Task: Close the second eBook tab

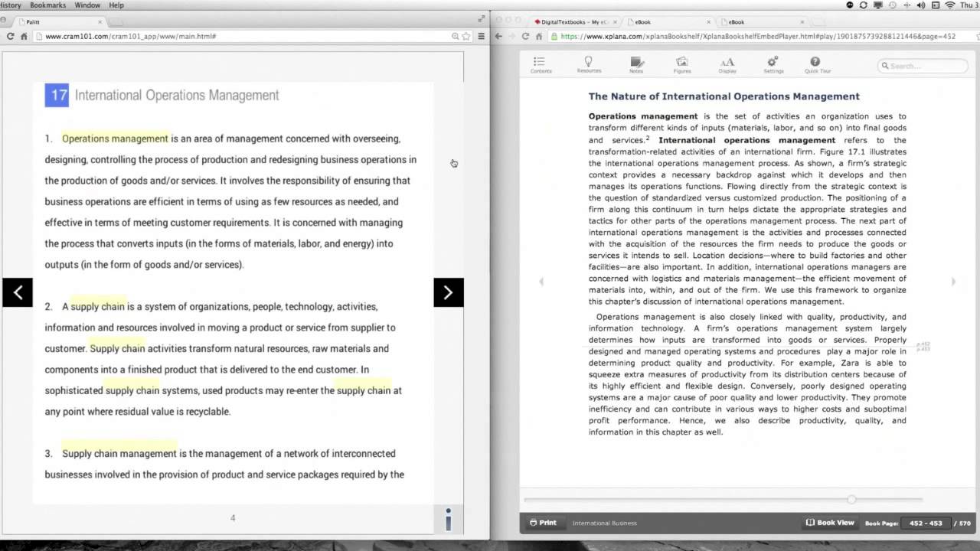Action: tap(801, 22)
